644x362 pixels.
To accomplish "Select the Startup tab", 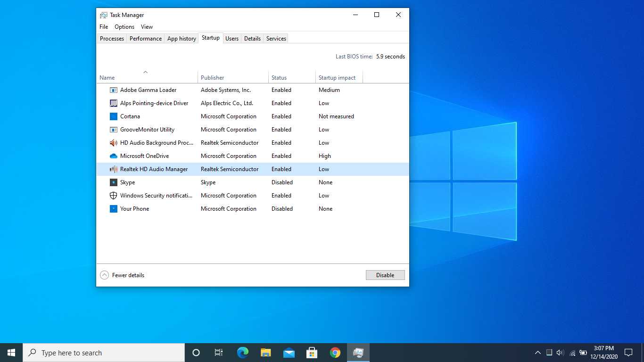I will (x=211, y=38).
